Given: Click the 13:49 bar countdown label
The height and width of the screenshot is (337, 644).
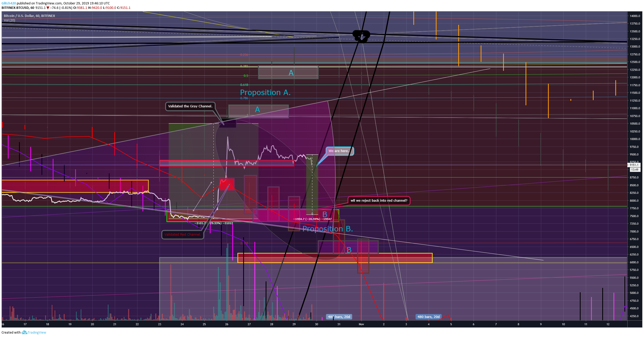Looking at the screenshot, I should pos(635,170).
